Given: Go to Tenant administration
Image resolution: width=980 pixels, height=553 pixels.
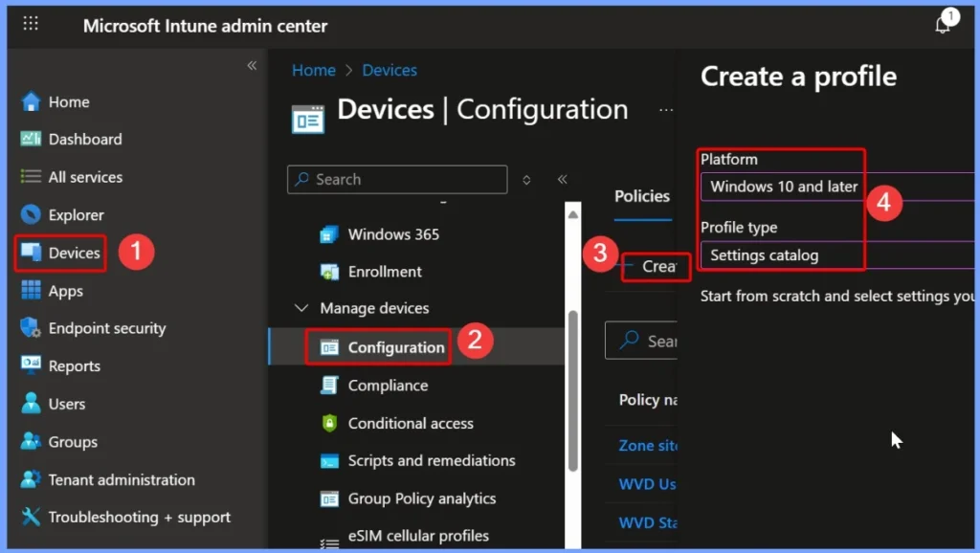Looking at the screenshot, I should click(x=121, y=480).
